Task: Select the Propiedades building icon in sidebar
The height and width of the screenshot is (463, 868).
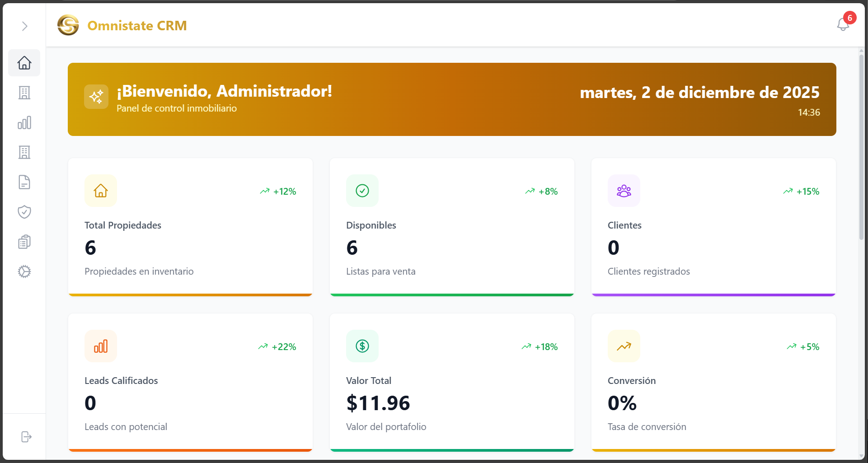Action: (24, 93)
